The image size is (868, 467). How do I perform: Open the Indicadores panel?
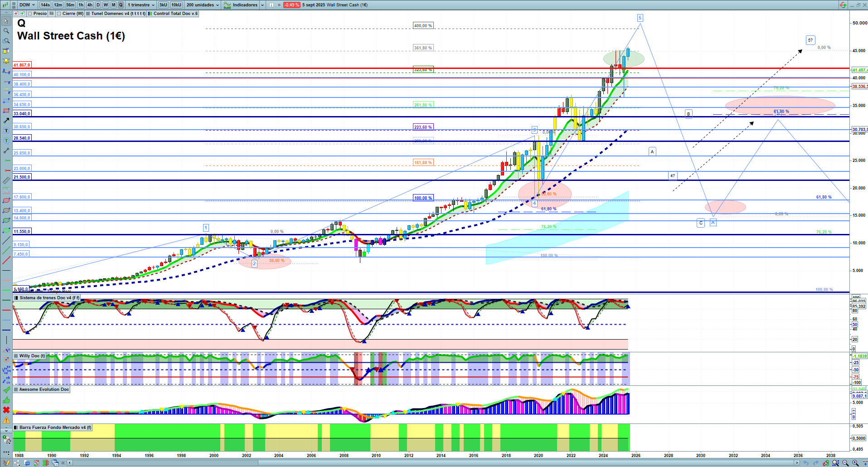[241, 5]
